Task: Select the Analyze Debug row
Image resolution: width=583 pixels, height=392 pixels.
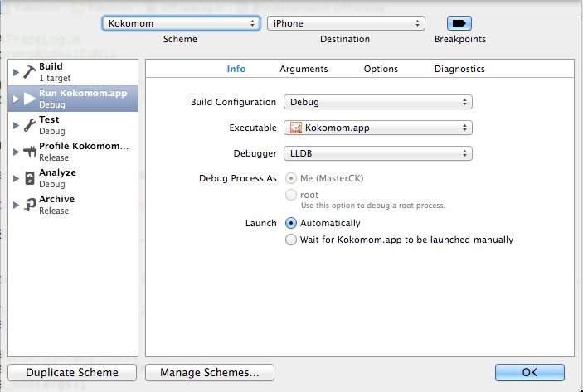Action: click(73, 178)
